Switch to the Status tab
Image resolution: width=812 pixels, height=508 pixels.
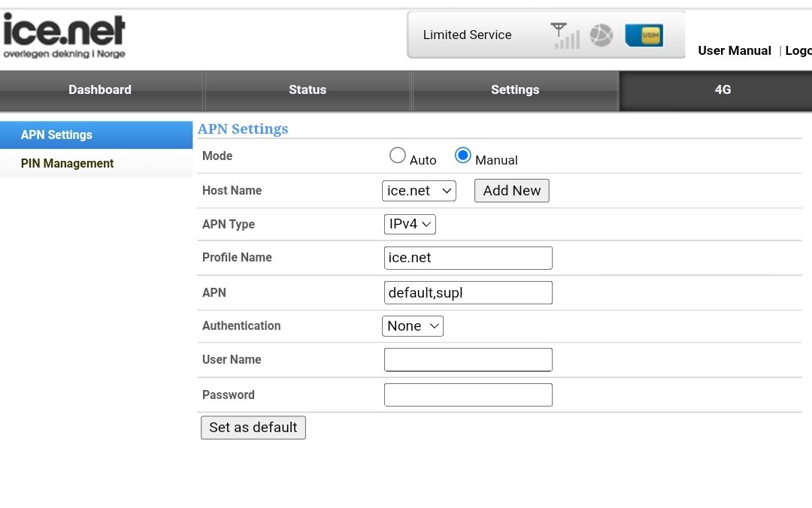(308, 90)
